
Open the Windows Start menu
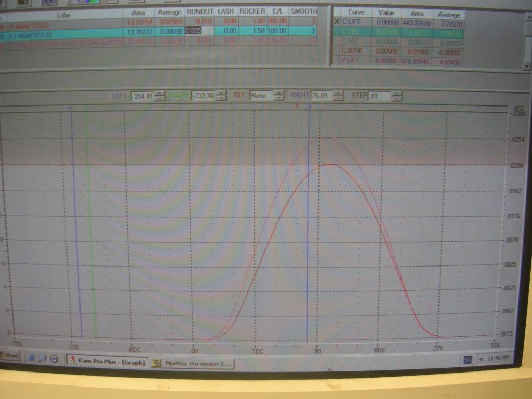(9, 356)
